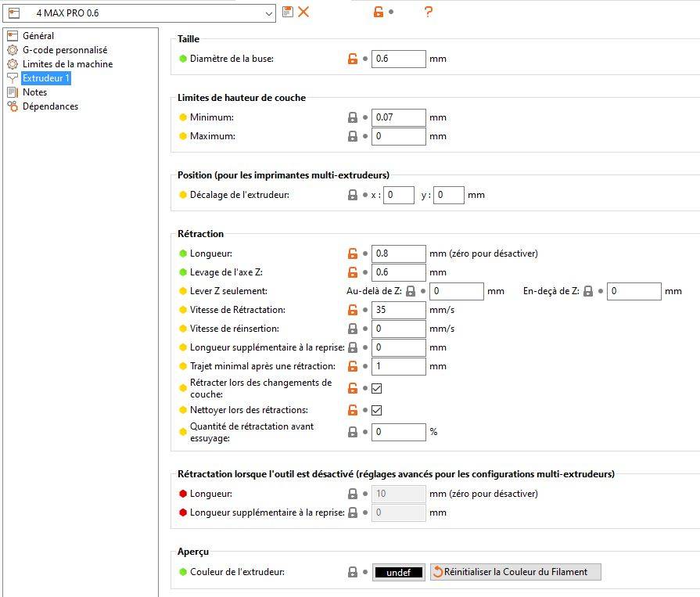Reset nozzle diameter via its orange lock icon

click(353, 59)
